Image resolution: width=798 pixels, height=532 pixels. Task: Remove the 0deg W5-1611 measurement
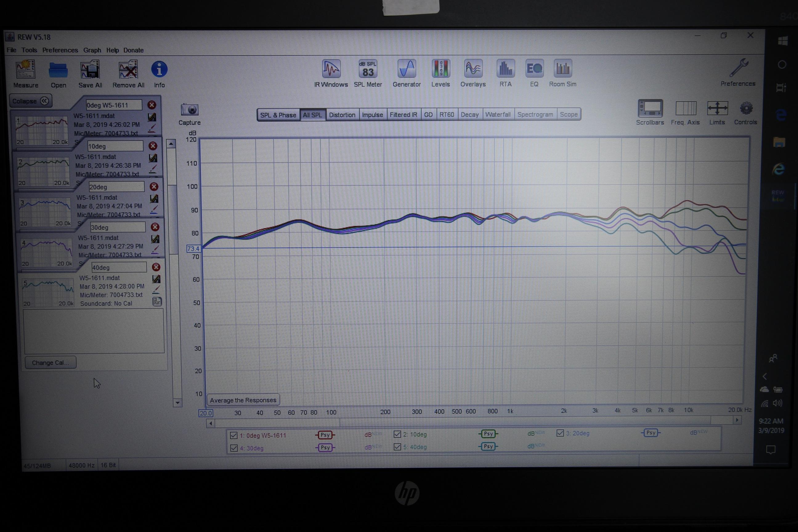pos(152,105)
